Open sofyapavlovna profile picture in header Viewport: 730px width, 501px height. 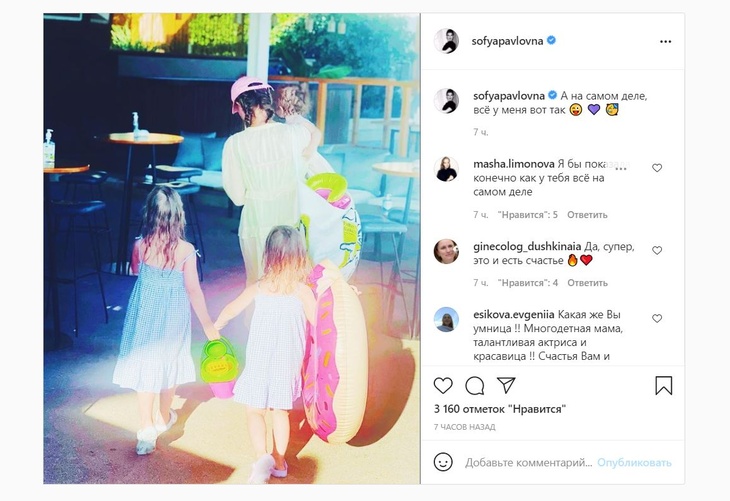point(446,41)
